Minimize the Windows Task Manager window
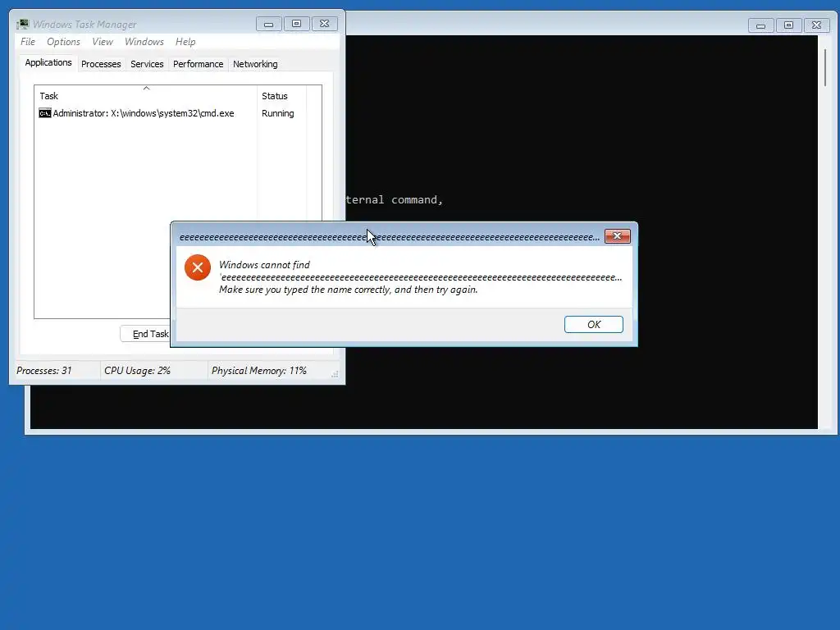The height and width of the screenshot is (630, 840). tap(268, 24)
